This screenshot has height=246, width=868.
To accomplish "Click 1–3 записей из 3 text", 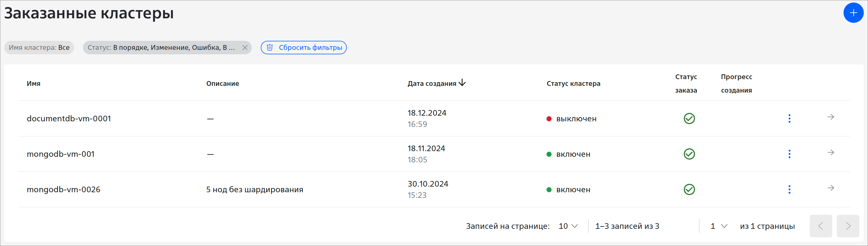I will point(627,226).
